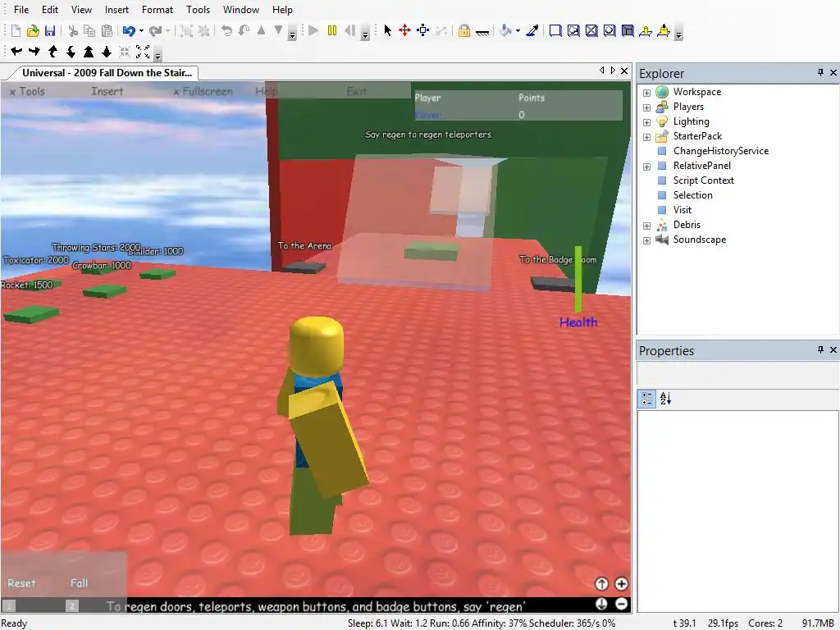This screenshot has height=630, width=840.
Task: Save with the floppy disk icon
Action: [50, 31]
